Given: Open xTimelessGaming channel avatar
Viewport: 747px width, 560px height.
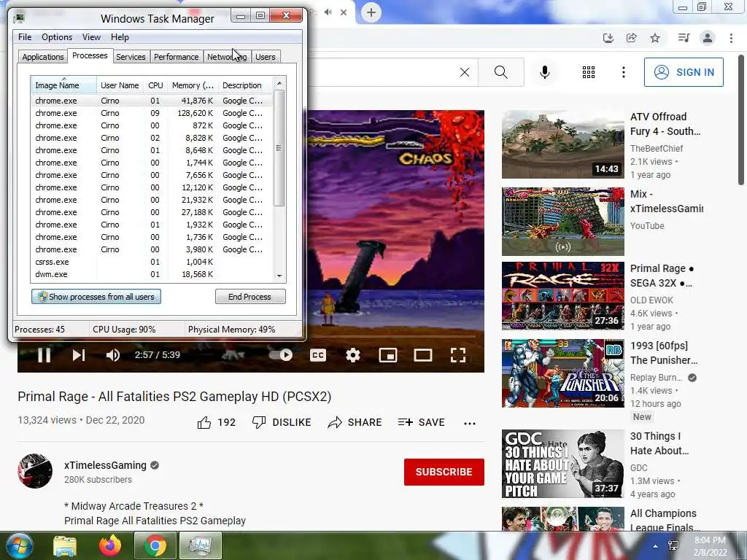Looking at the screenshot, I should pos(35,471).
